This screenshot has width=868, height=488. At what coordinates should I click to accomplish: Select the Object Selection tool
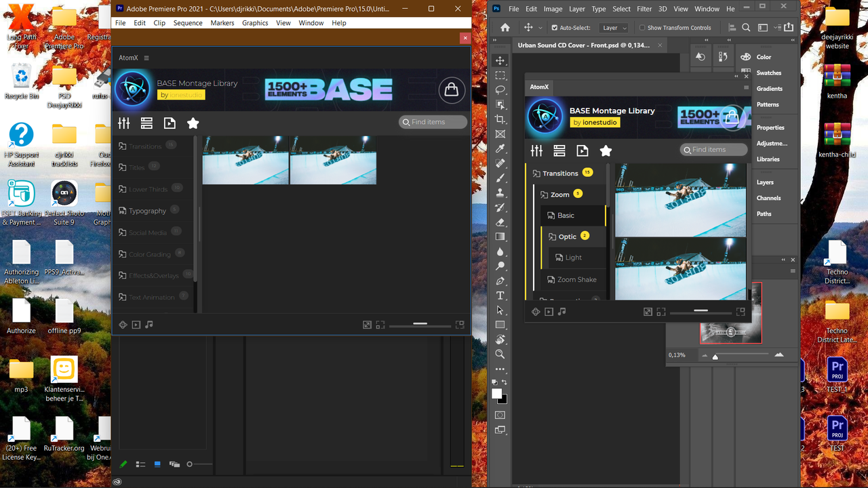coord(500,105)
